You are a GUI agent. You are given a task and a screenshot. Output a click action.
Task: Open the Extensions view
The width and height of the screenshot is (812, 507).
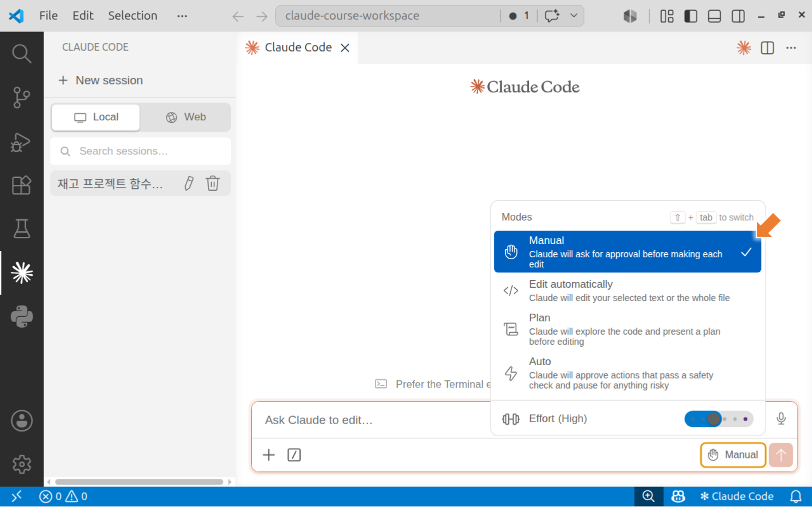[x=21, y=185]
